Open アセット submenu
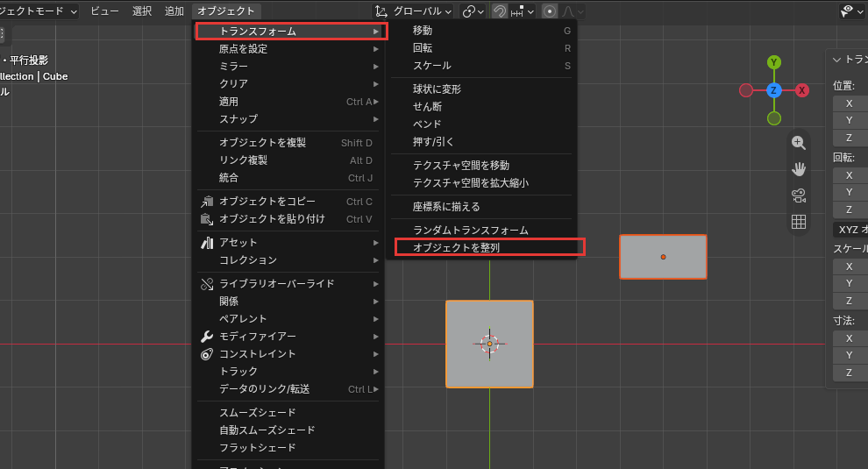The image size is (868, 469). tap(288, 243)
